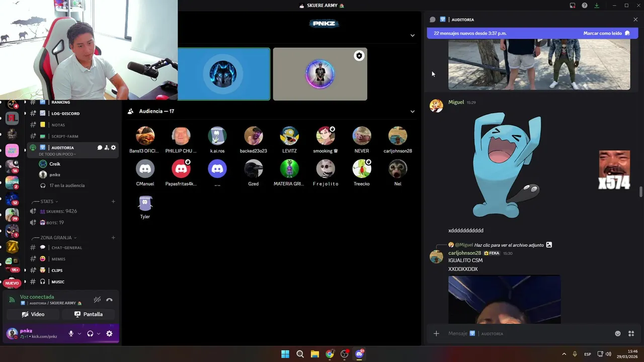Screen dimensions: 644x362
Task: Share screen with Pantalla button
Action: coord(89,314)
